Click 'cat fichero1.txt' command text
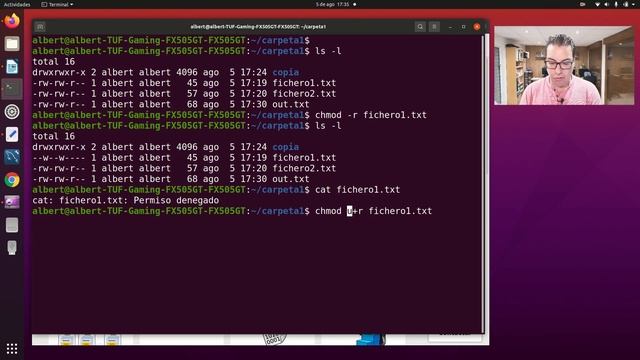Screen dimensions: 640x360 pos(358,190)
